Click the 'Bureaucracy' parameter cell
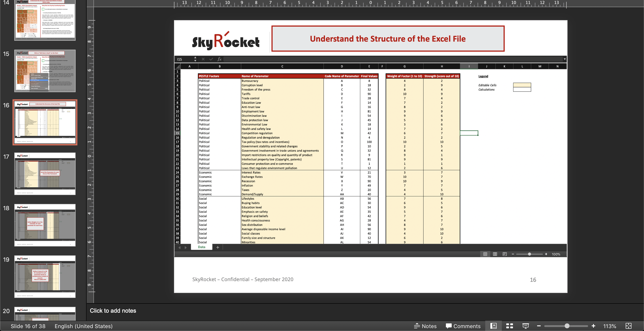Image resolution: width=644 pixels, height=331 pixels. [x=282, y=81]
